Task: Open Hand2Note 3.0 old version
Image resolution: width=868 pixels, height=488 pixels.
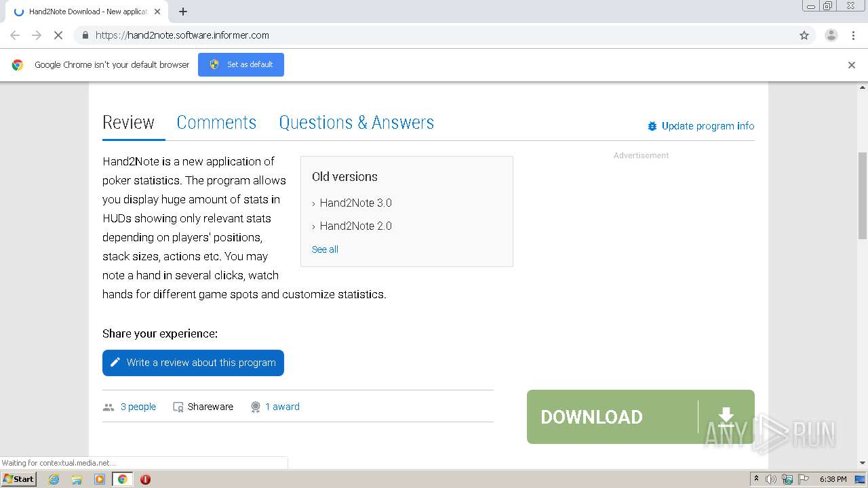Action: (356, 203)
